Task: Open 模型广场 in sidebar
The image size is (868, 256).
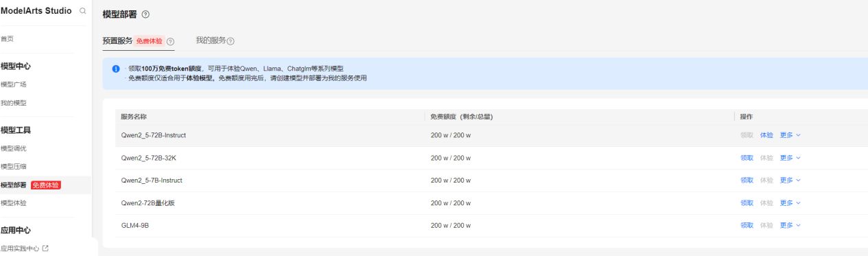Action: (13, 84)
